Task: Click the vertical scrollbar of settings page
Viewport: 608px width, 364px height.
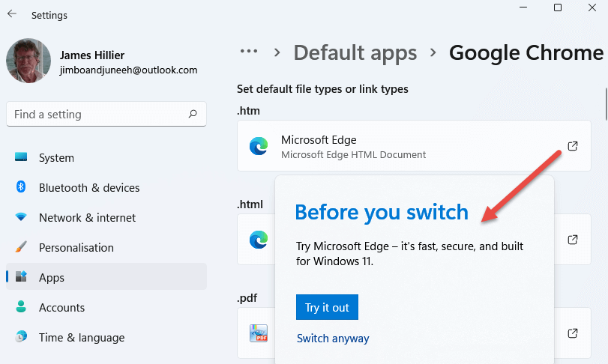Action: tap(606, 105)
